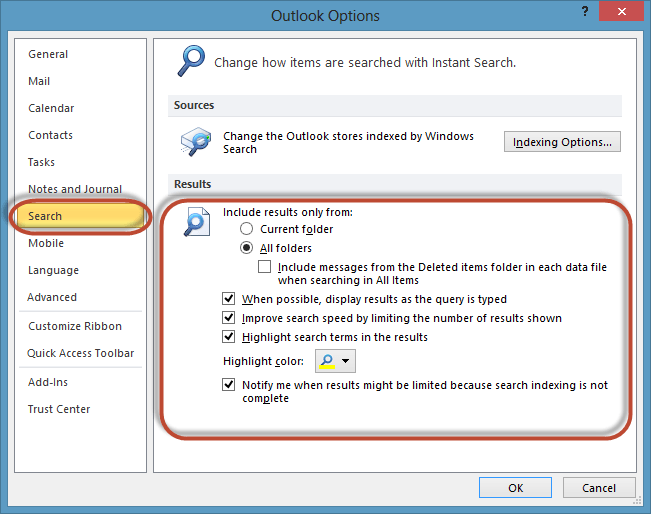
Task: Click the 'Highlight color:' label
Action: pos(263,361)
